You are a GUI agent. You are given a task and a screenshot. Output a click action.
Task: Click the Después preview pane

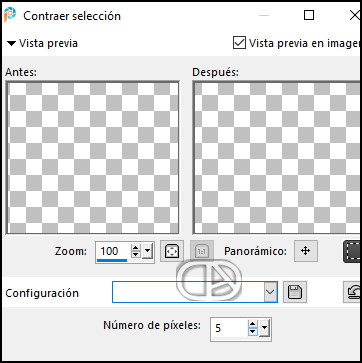[277, 157]
